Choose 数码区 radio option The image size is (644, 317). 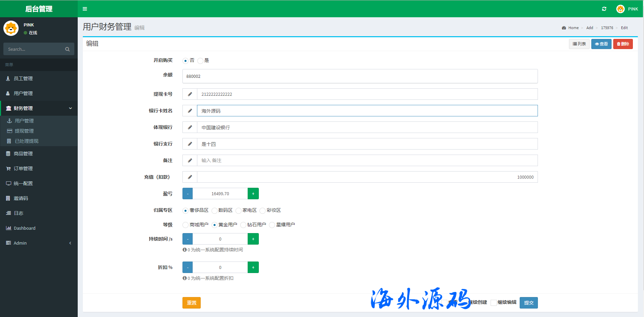(x=215, y=211)
